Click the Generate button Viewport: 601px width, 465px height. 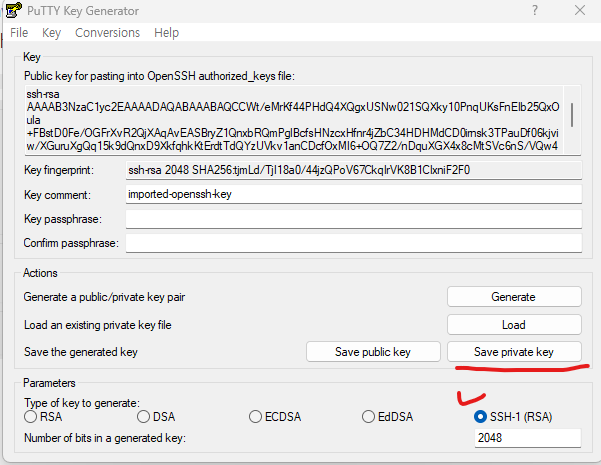pos(514,297)
